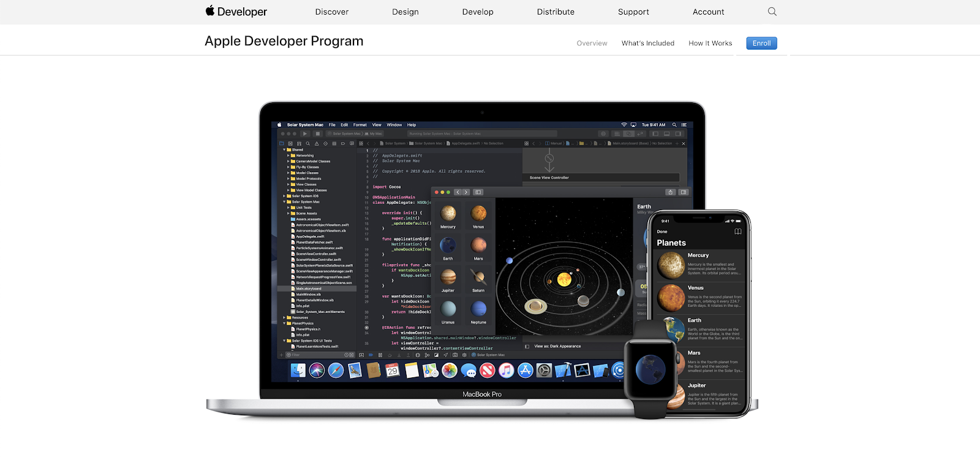Click View as: Dark Appearance
Viewport: 980px width, 460px height.
click(557, 346)
